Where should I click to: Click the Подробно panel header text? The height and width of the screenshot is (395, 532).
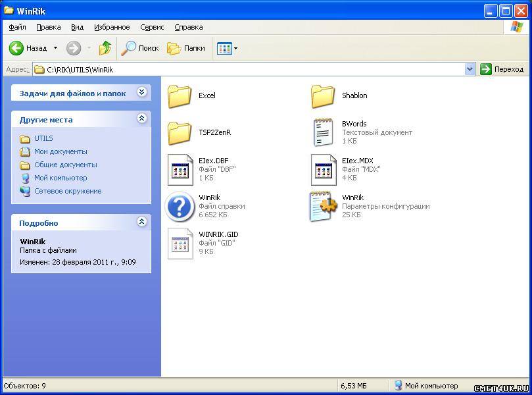[x=38, y=223]
